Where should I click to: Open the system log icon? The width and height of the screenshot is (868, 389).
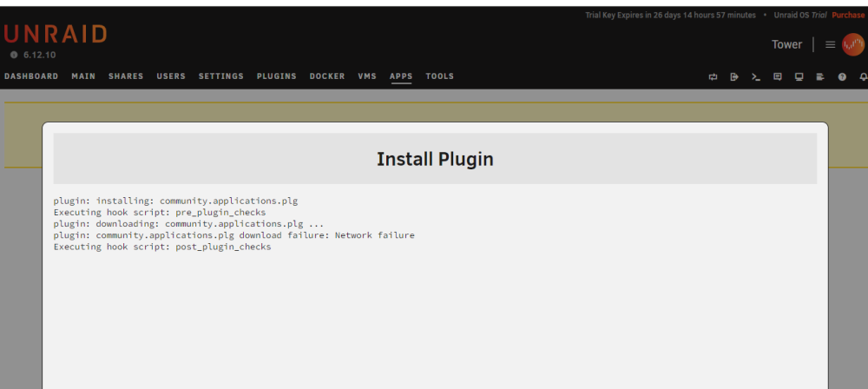(x=820, y=77)
